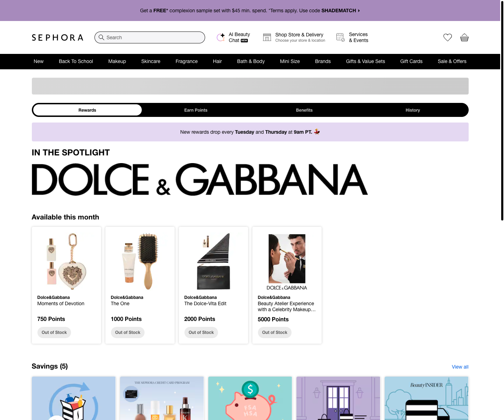The image size is (504, 420).
Task: Click The Dolce-Vita Edit title
Action: (x=205, y=303)
